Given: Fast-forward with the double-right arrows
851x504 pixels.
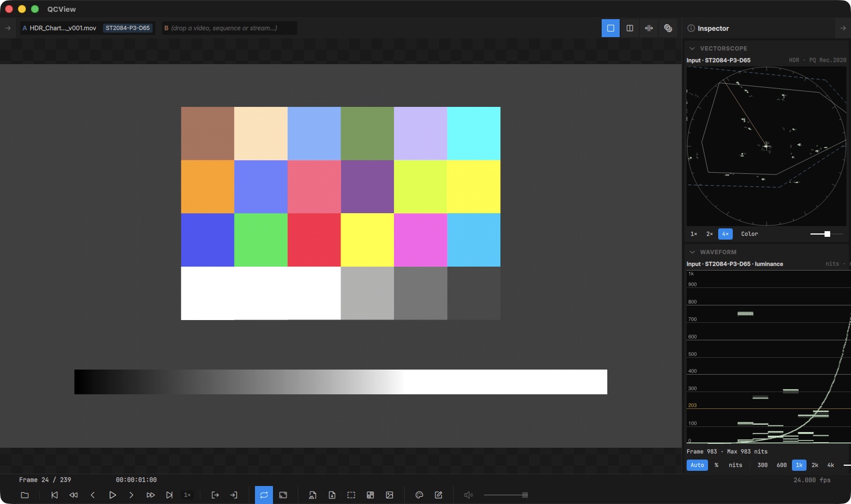Looking at the screenshot, I should coord(150,495).
